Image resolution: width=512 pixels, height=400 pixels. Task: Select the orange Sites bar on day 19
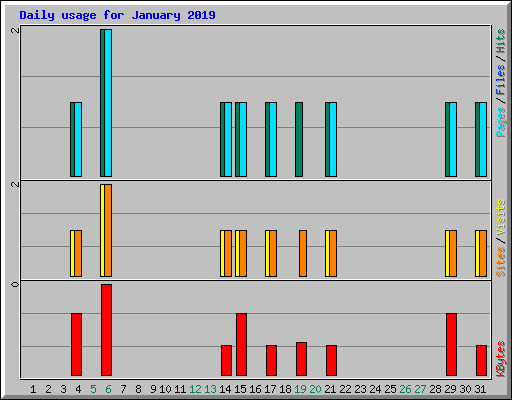click(x=303, y=253)
